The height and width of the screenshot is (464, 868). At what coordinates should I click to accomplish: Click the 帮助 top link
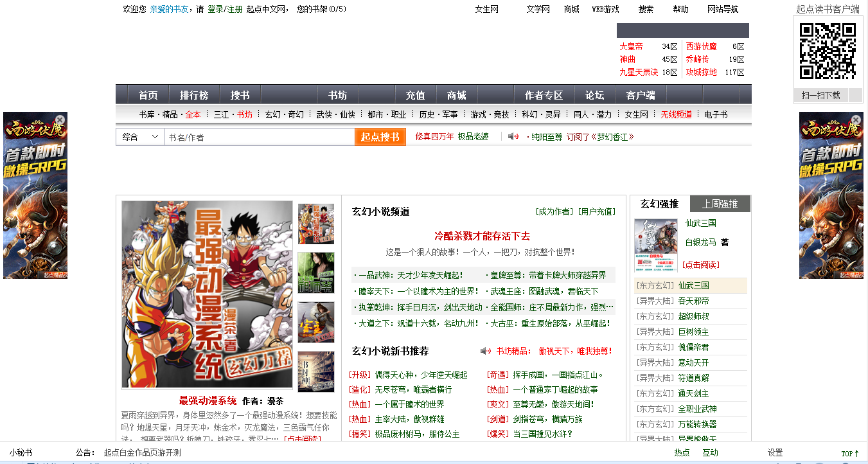point(680,9)
